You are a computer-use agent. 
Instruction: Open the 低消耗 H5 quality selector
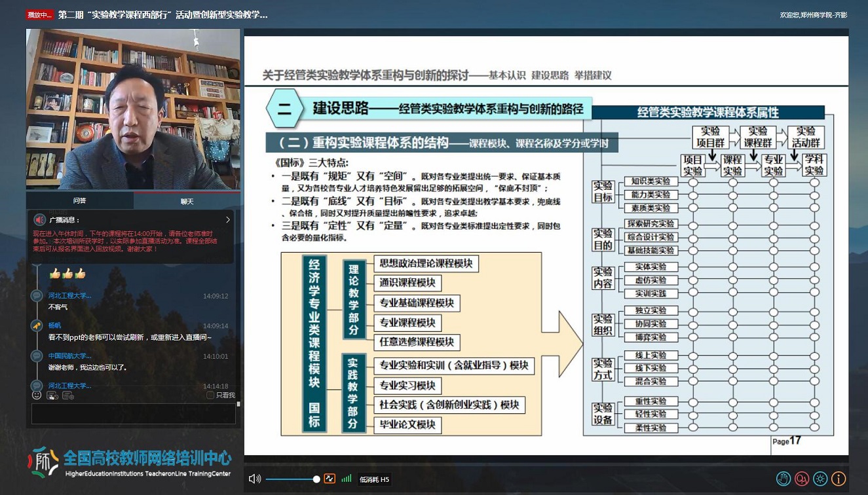pyautogui.click(x=375, y=479)
